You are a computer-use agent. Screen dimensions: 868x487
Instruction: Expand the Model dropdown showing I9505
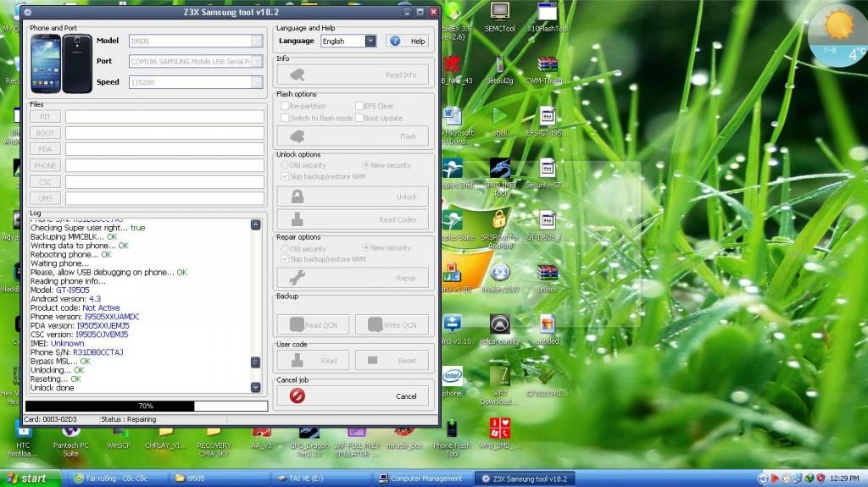click(x=257, y=41)
